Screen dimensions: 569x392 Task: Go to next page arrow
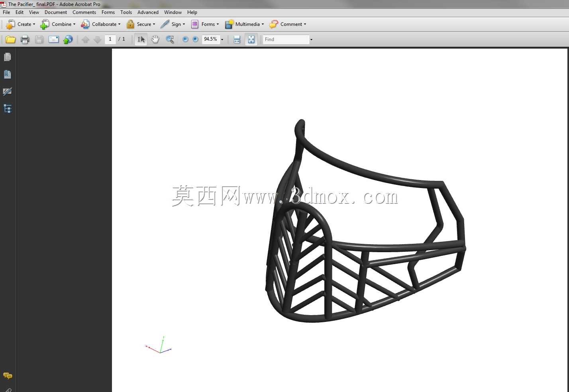[x=97, y=39]
